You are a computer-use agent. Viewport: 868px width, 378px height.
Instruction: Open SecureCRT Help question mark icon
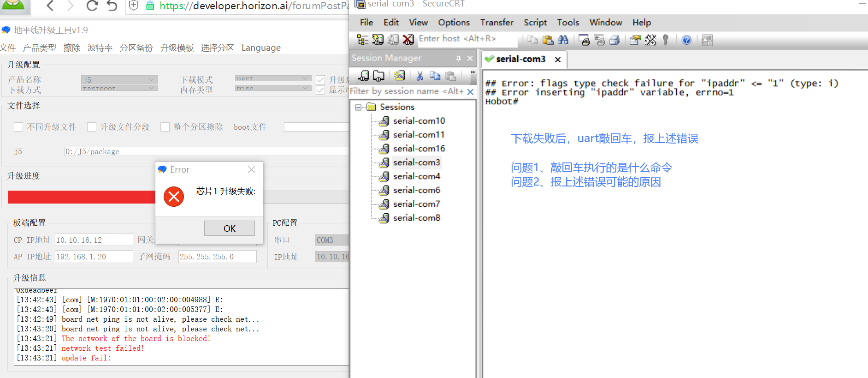pos(686,40)
